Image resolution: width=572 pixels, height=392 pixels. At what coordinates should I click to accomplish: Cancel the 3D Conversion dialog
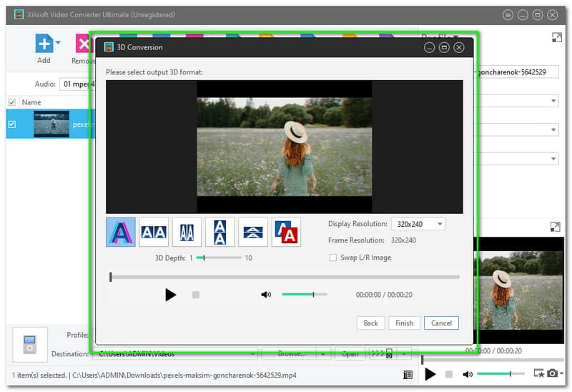441,323
